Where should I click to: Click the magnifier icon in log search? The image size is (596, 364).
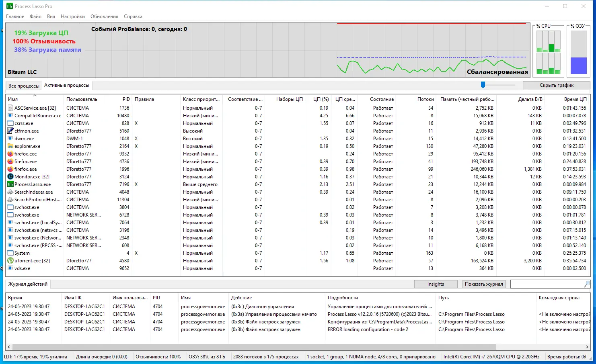587,284
